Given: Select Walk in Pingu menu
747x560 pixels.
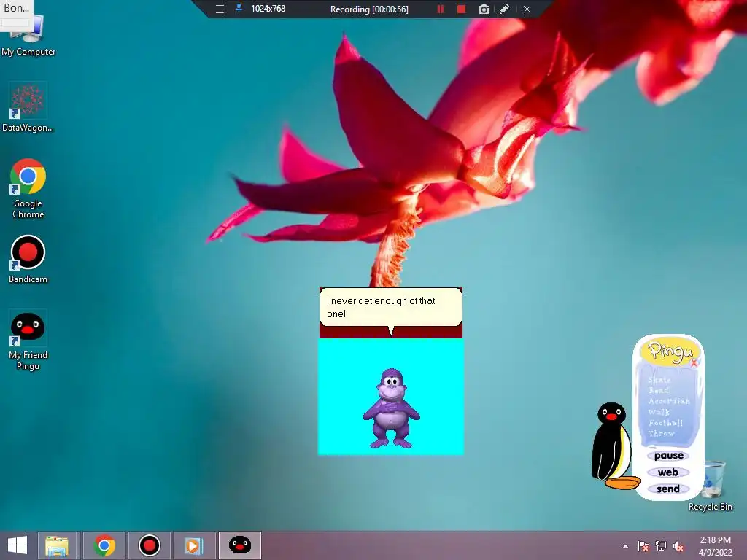Looking at the screenshot, I should pos(659,412).
